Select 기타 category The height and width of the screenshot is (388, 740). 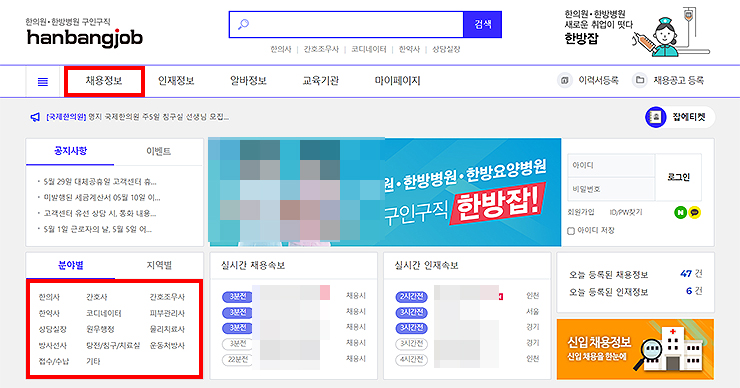pos(93,362)
